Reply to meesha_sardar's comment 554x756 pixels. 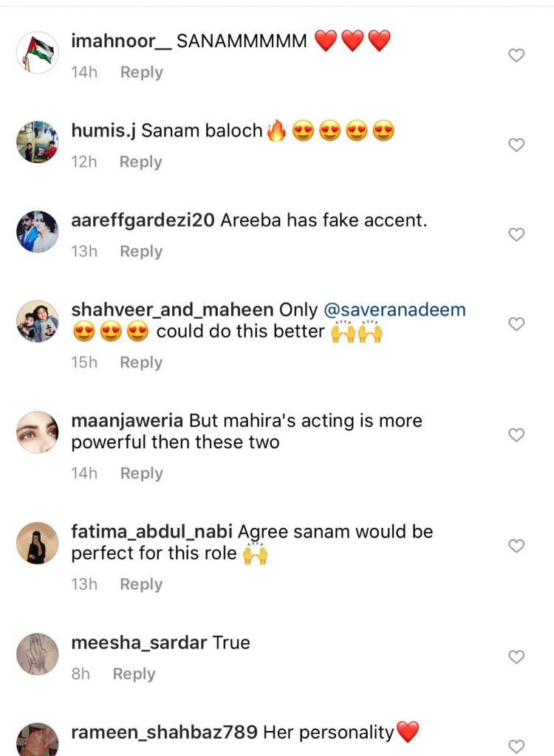tap(134, 674)
